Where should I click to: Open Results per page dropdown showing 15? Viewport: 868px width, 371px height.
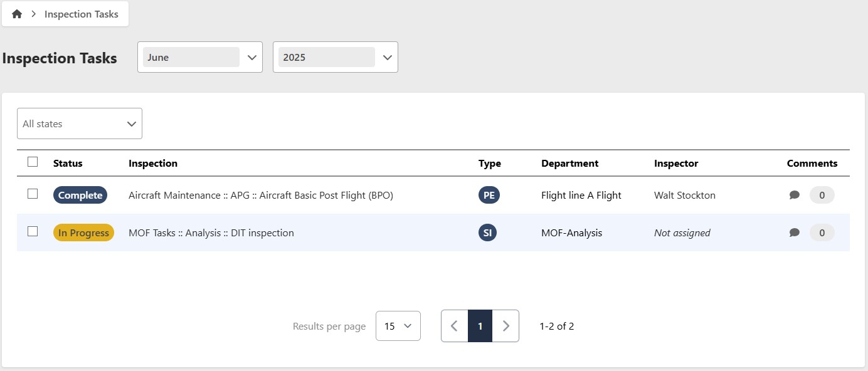click(x=398, y=326)
